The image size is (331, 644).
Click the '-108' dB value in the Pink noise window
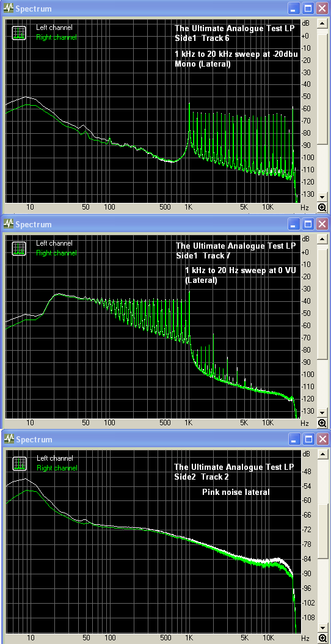(307, 617)
